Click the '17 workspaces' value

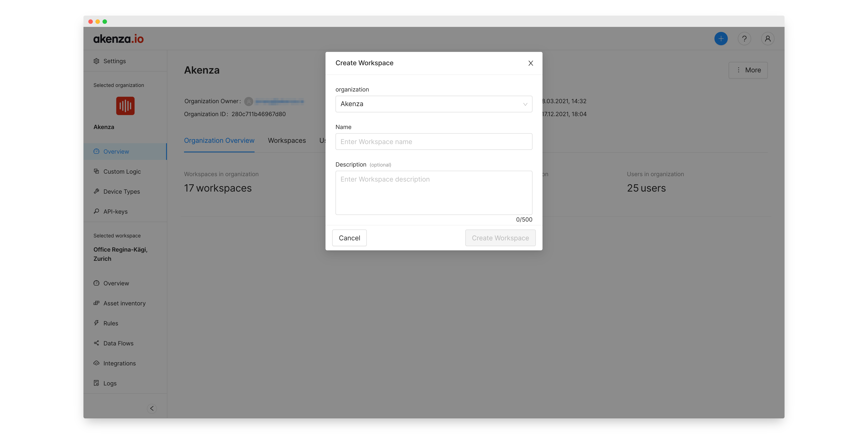[218, 188]
